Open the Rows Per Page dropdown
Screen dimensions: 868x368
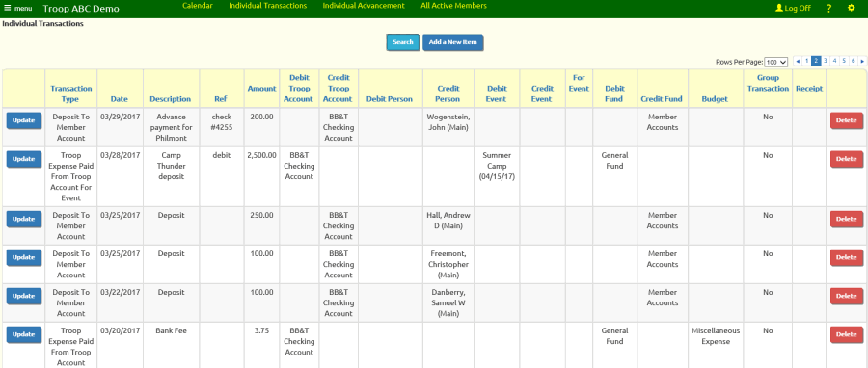click(776, 62)
